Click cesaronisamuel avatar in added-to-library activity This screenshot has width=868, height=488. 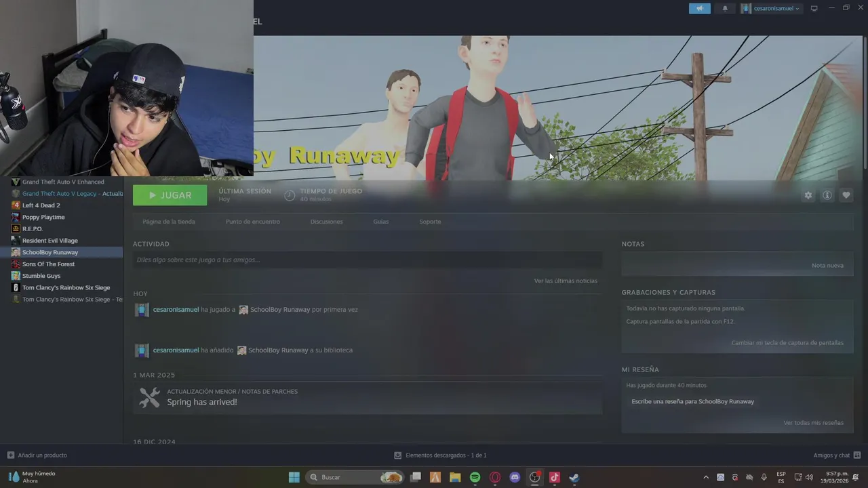tap(141, 350)
